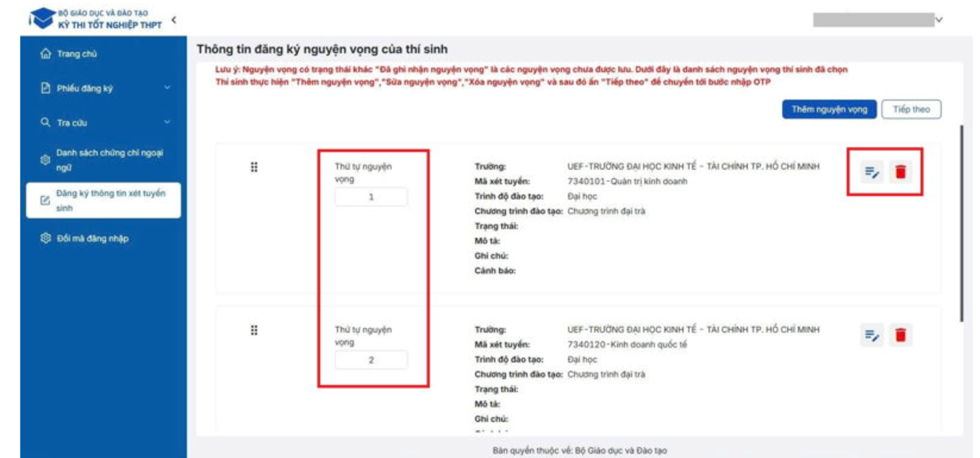Open the user account dropdown arrow
This screenshot has height=458, width=980.
(x=938, y=20)
